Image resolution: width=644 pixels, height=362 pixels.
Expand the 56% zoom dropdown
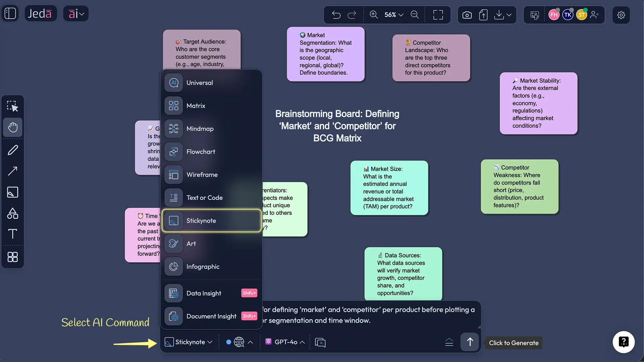click(x=394, y=15)
